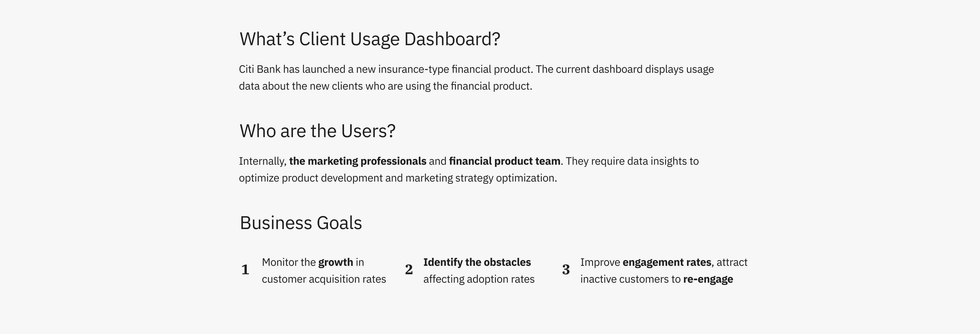Click the bold "Identify the obstacles" text
Image resolution: width=980 pixels, height=334 pixels.
(477, 262)
